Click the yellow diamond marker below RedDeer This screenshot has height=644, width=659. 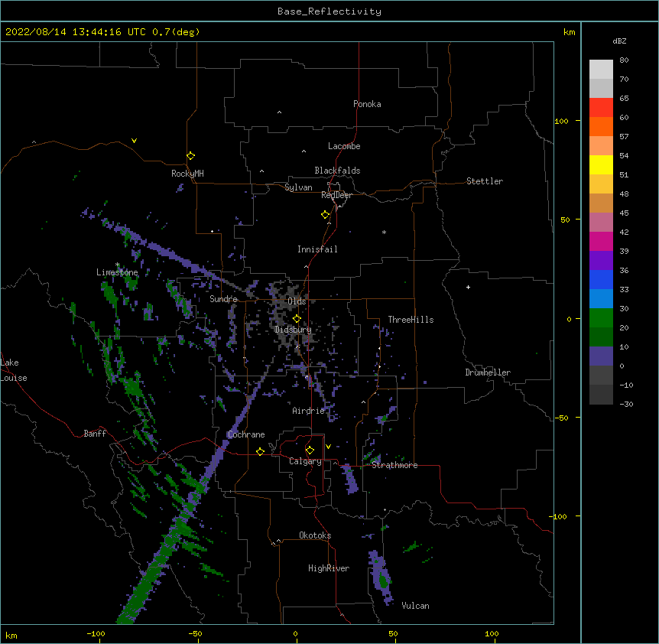coord(325,215)
